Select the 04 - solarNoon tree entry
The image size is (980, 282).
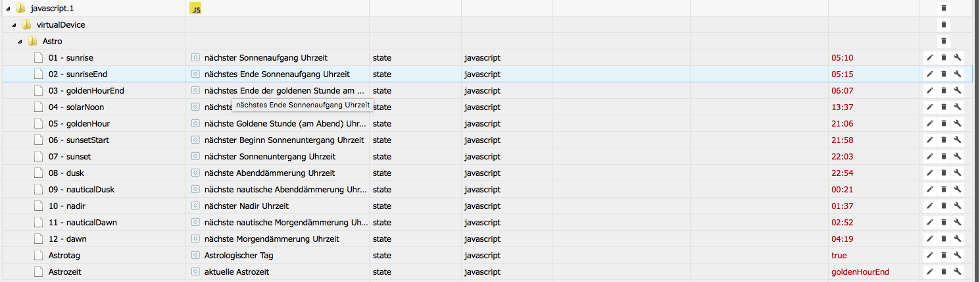76,107
